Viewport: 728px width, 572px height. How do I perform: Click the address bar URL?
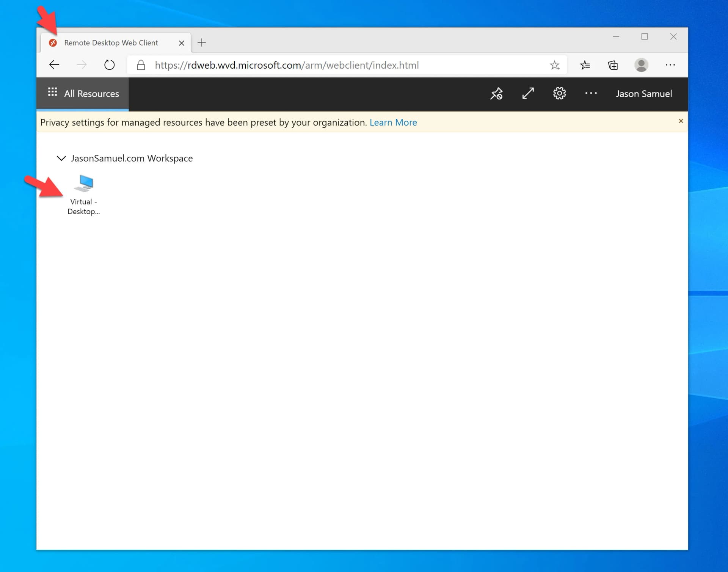287,65
